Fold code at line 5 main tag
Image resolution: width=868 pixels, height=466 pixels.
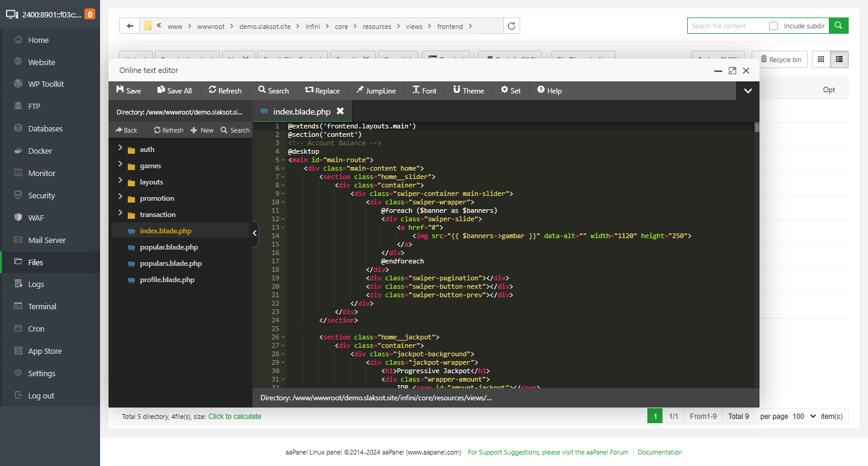click(283, 160)
